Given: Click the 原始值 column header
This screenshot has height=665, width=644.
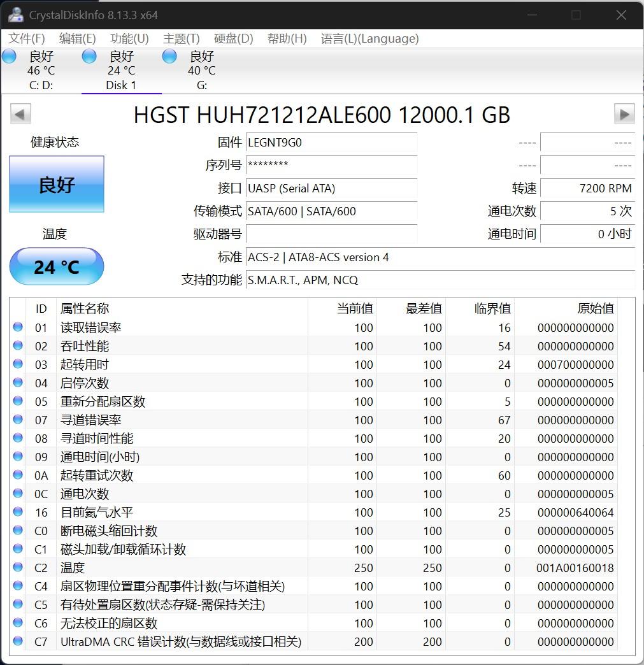Looking at the screenshot, I should (x=566, y=308).
